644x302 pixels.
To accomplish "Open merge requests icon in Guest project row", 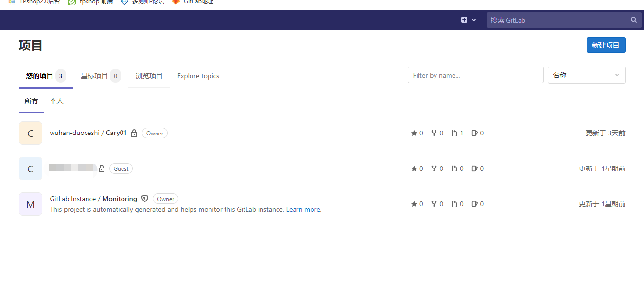I will coord(454,168).
